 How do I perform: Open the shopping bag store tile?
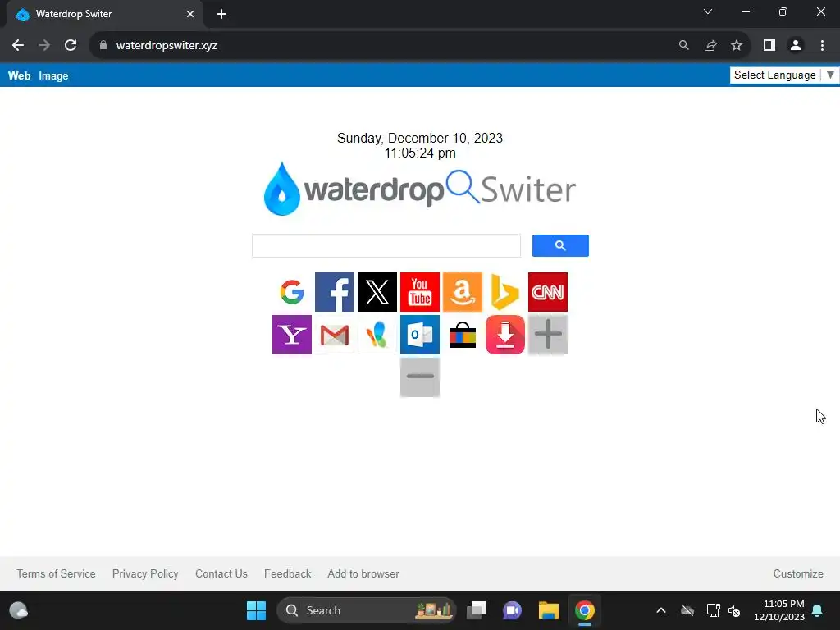click(463, 335)
